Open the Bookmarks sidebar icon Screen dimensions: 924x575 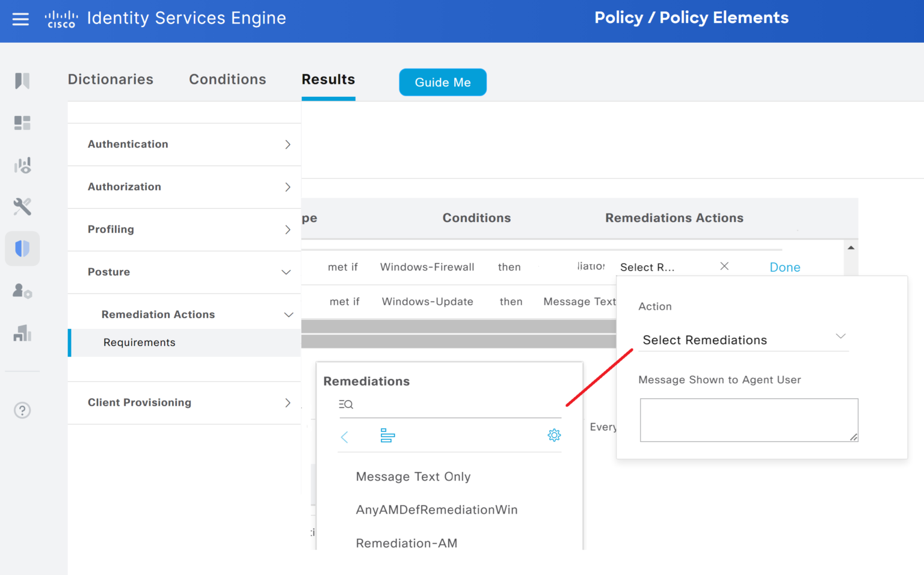[22, 81]
